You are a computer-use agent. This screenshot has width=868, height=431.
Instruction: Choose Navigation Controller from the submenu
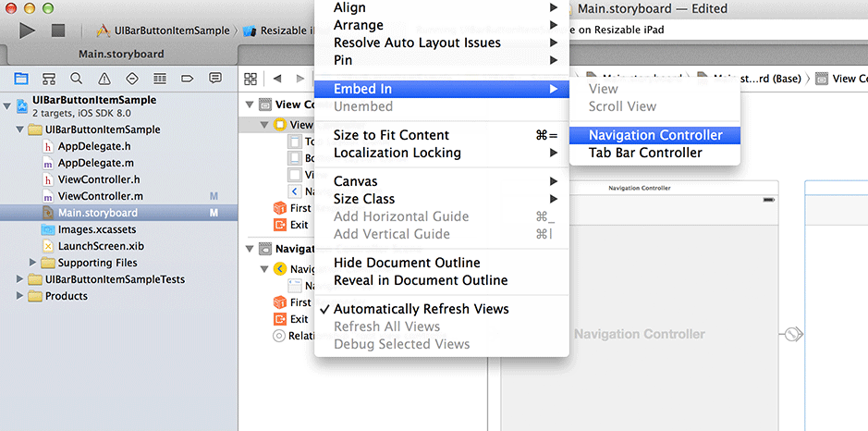pyautogui.click(x=654, y=136)
